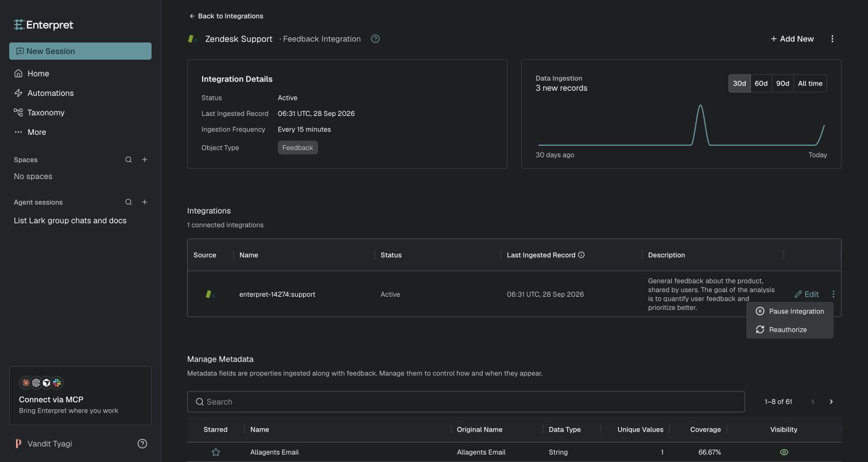Select the All time ingestion range

tap(810, 83)
